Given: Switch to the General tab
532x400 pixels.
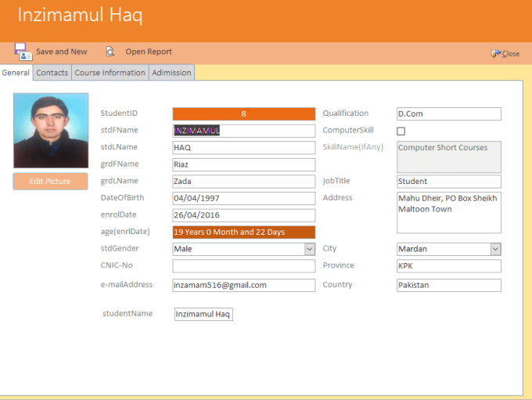Looking at the screenshot, I should 16,73.
